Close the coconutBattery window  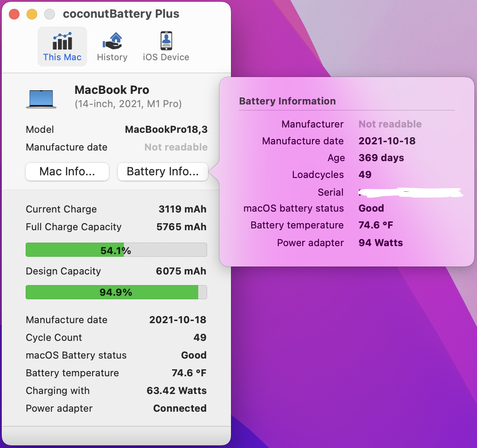pyautogui.click(x=14, y=14)
